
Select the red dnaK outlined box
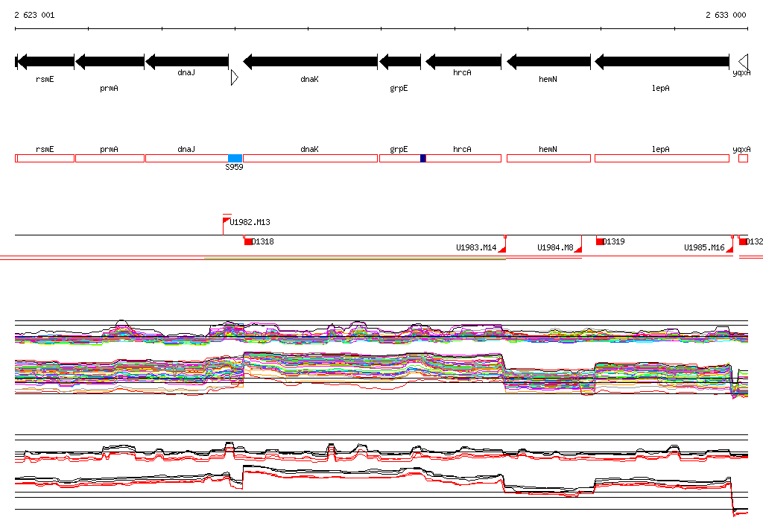click(311, 159)
